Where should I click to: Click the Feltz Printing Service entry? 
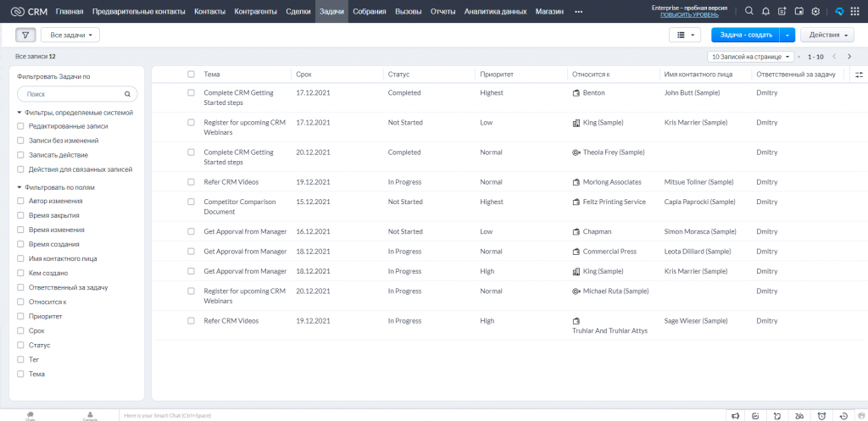click(x=614, y=202)
